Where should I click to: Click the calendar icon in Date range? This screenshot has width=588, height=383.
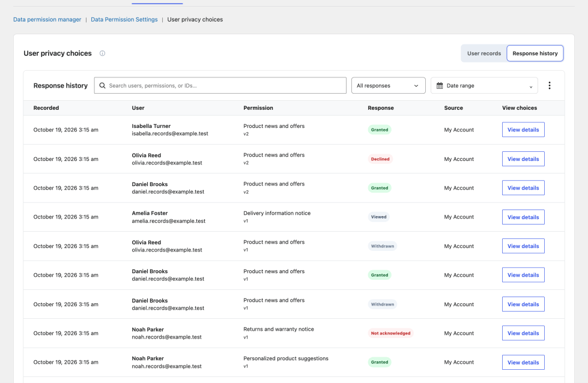pyautogui.click(x=440, y=85)
